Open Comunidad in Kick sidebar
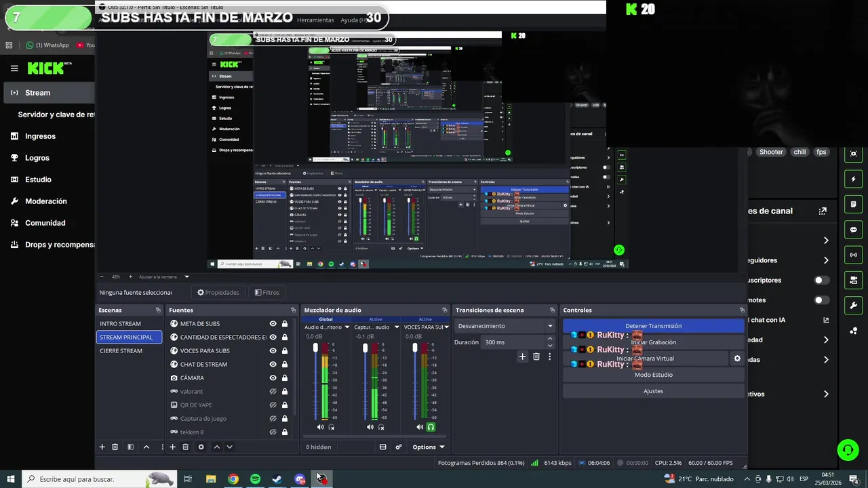This screenshot has height=488, width=868. [45, 223]
